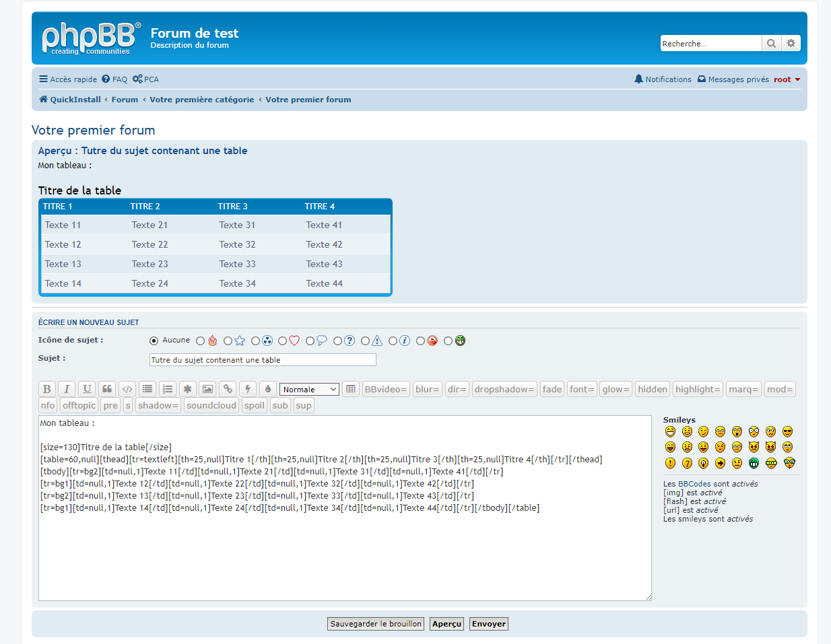Select the 'Aucune' topic icon option
The image size is (831, 644).
click(154, 341)
